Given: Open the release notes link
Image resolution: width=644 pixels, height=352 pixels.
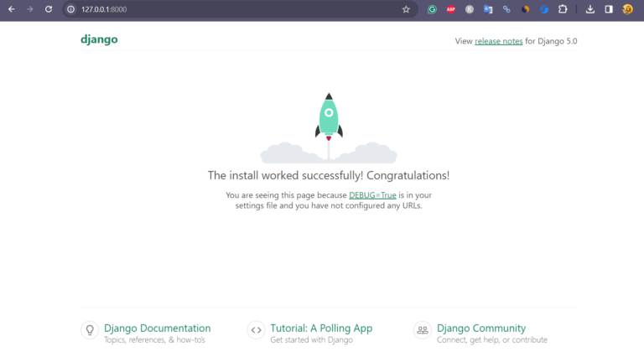Looking at the screenshot, I should [x=499, y=41].
